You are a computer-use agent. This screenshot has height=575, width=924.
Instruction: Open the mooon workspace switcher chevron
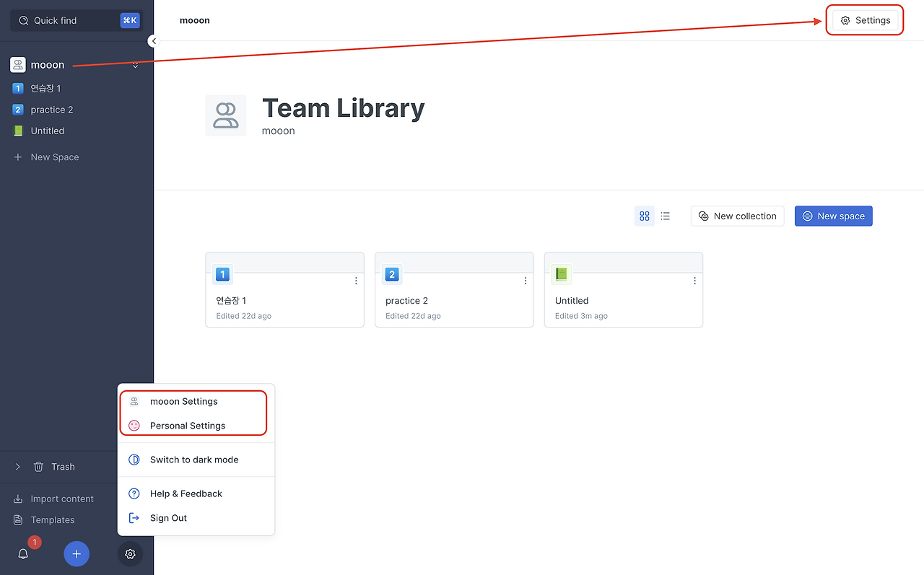[135, 65]
